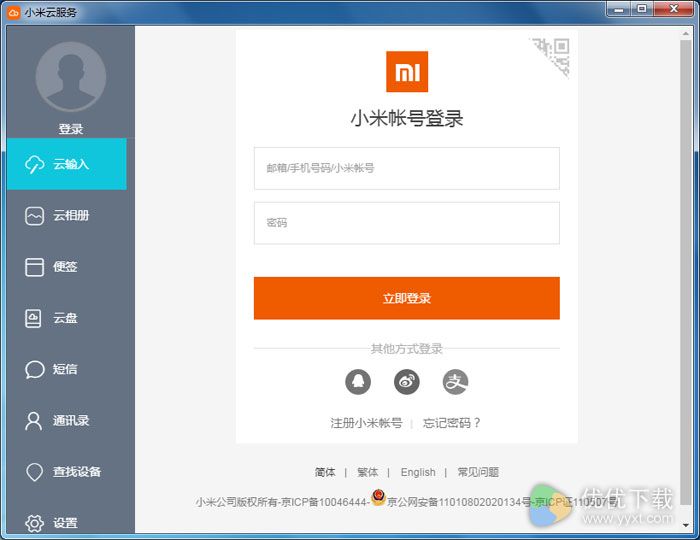Open the 常见问题 FAQ link
The height and width of the screenshot is (540, 700).
(478, 472)
